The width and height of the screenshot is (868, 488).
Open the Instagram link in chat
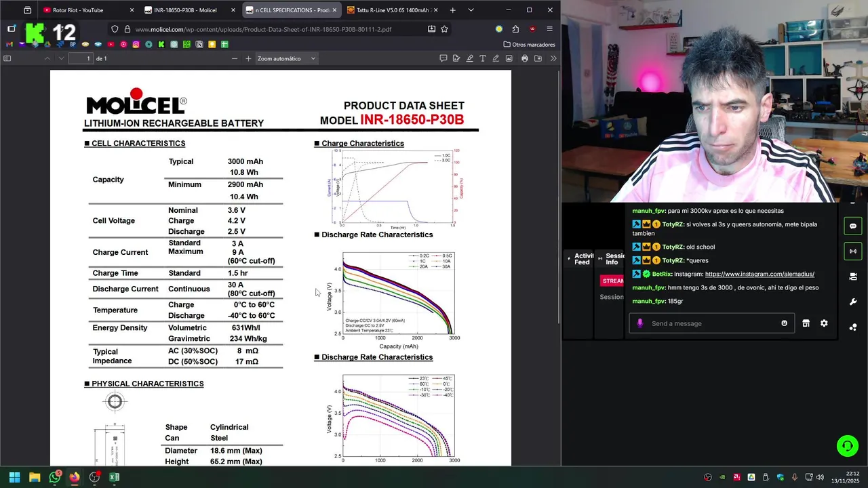pyautogui.click(x=759, y=274)
